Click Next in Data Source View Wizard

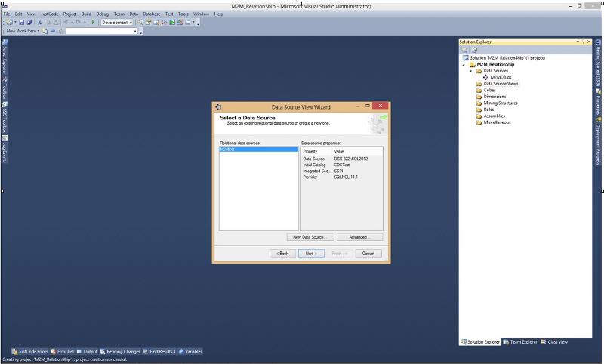311,254
